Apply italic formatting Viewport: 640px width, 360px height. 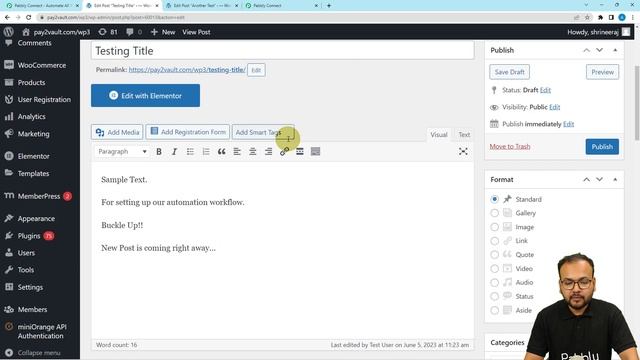coord(174,151)
